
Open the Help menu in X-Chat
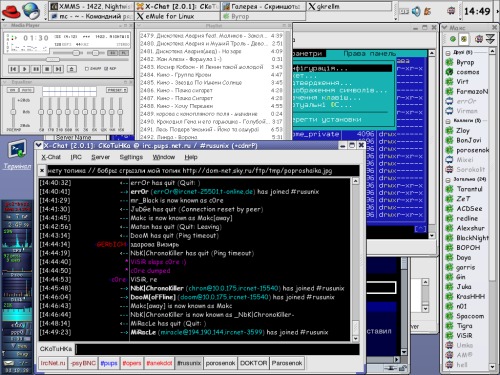191,157
